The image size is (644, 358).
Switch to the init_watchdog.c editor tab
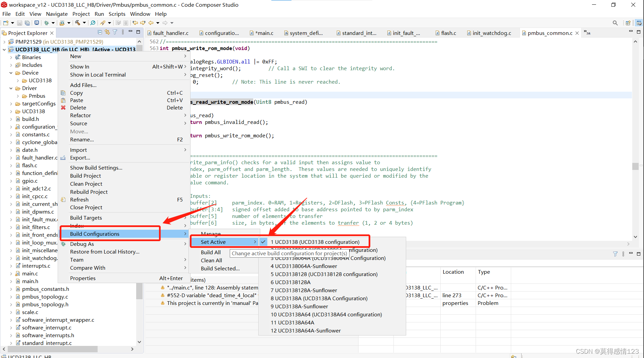click(489, 33)
